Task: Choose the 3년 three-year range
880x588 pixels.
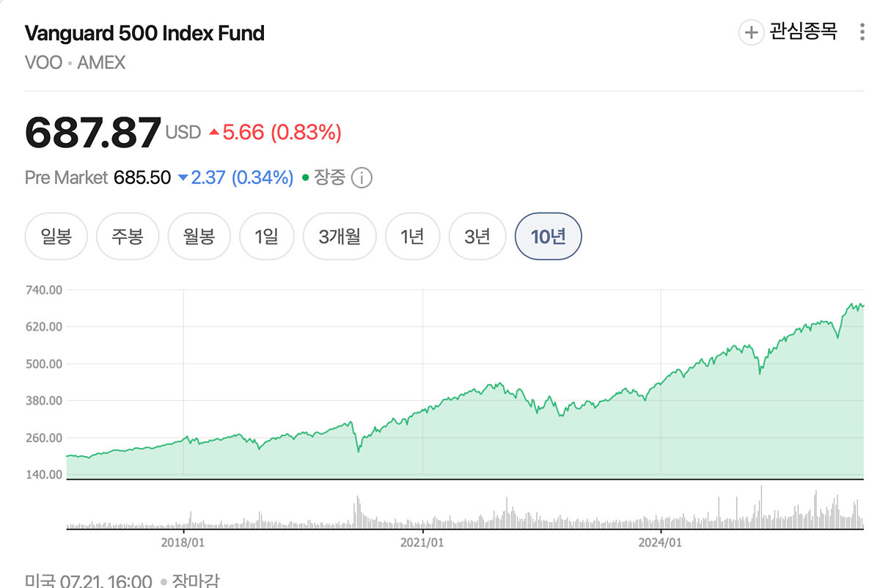Action: [477, 237]
